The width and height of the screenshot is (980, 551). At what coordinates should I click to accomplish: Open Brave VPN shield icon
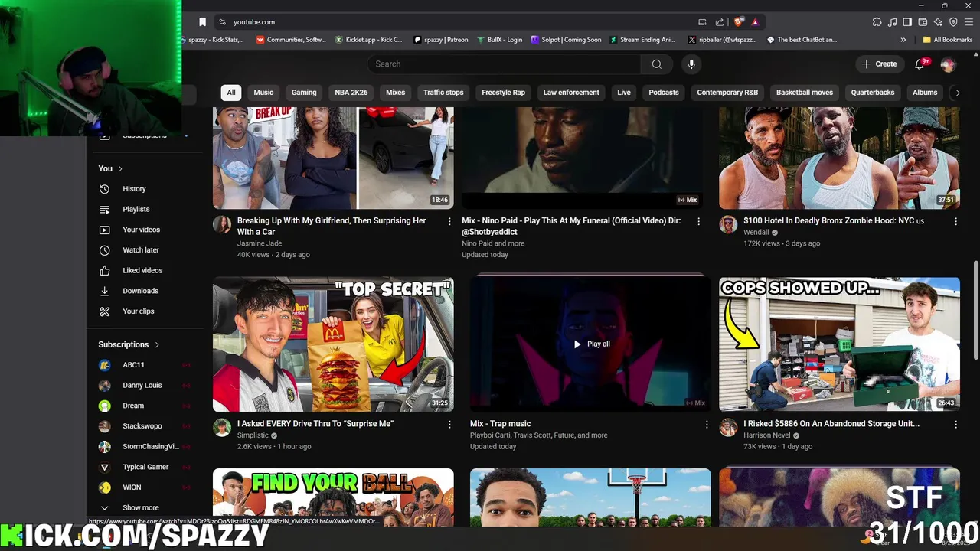pyautogui.click(x=953, y=22)
